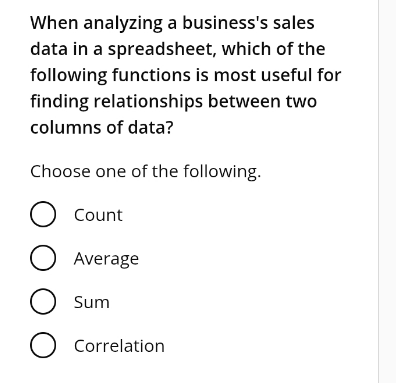396x383 pixels.
Task: Click the Correlation answer label text
Action: (119, 346)
